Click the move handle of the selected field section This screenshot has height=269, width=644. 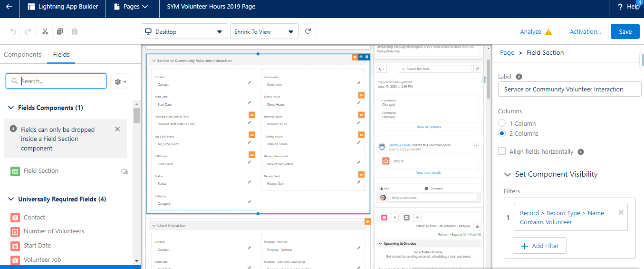pyautogui.click(x=361, y=57)
